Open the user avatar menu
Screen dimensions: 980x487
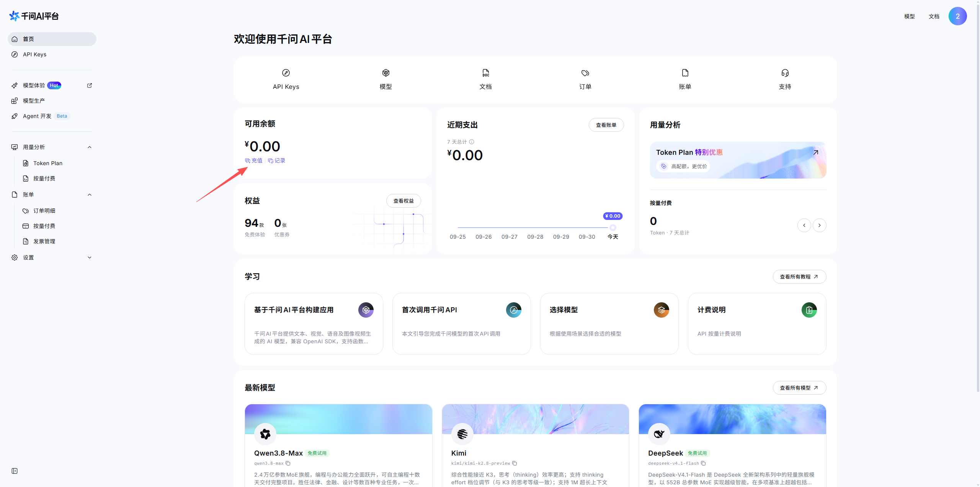(958, 16)
